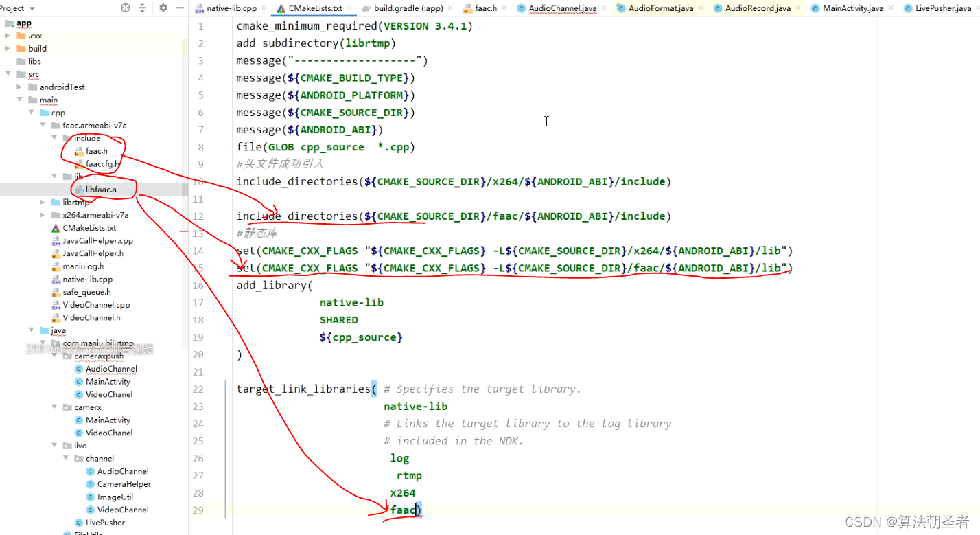This screenshot has width=980, height=535.
Task: Click the CameraHelper class icon
Action: coord(91,484)
